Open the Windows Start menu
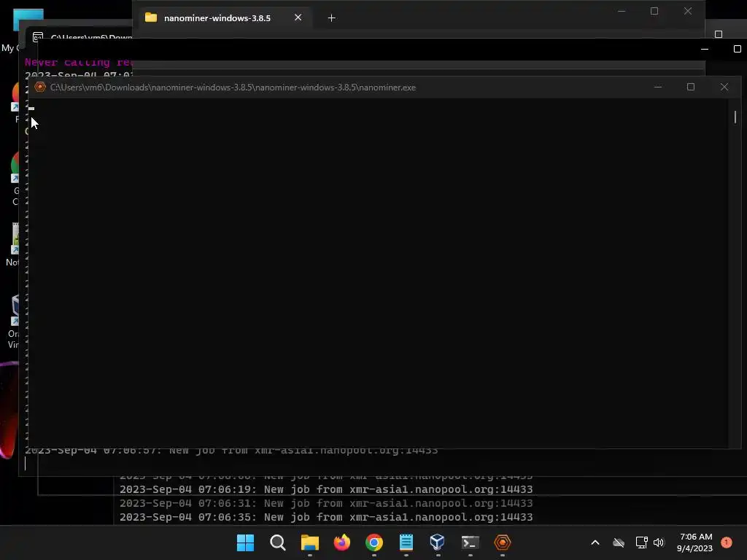The image size is (747, 560). pyautogui.click(x=245, y=542)
